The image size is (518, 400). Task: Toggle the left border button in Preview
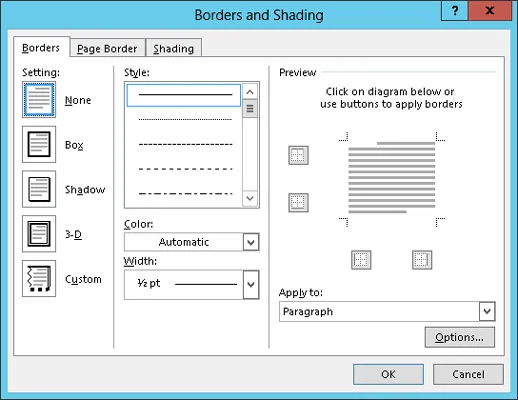(x=361, y=260)
